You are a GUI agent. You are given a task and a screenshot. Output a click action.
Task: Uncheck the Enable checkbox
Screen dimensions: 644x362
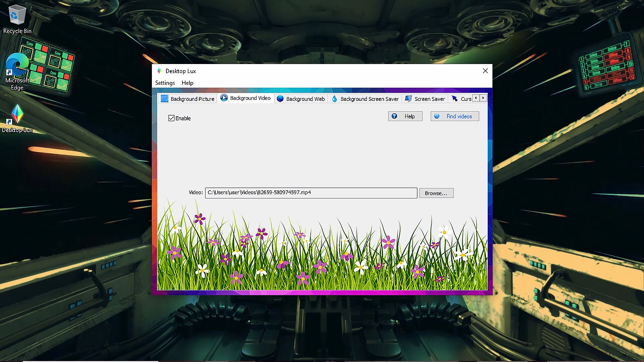pos(171,118)
